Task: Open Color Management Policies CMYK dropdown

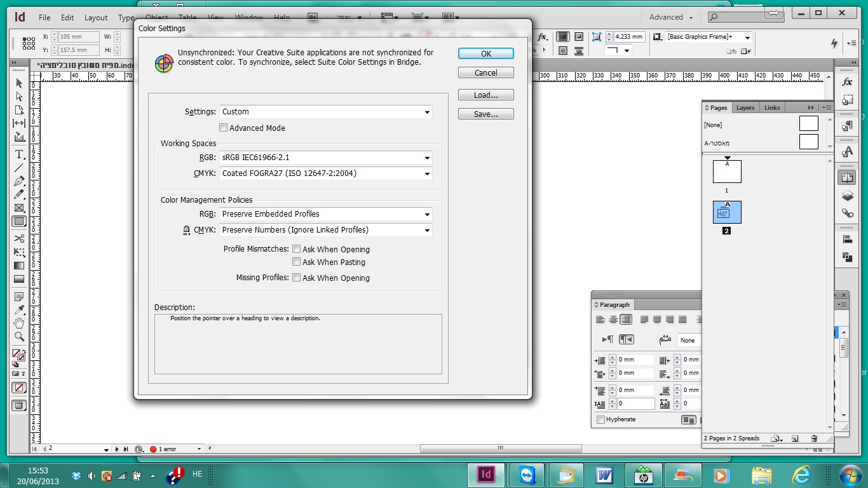Action: pos(326,230)
